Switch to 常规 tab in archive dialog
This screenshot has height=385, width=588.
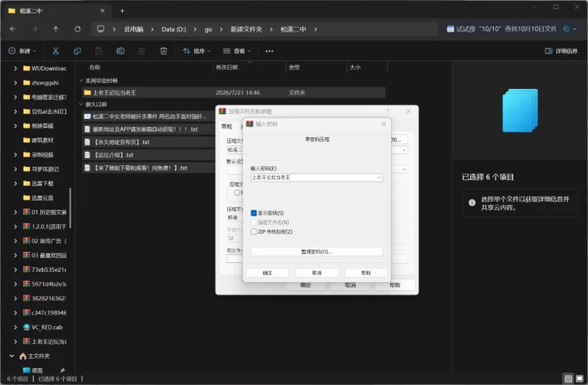pyautogui.click(x=226, y=126)
